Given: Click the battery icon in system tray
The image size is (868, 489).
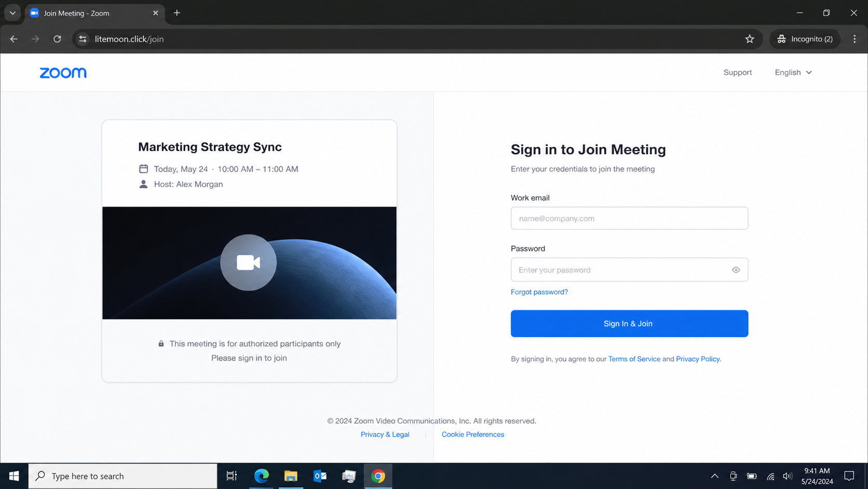Looking at the screenshot, I should (x=752, y=476).
